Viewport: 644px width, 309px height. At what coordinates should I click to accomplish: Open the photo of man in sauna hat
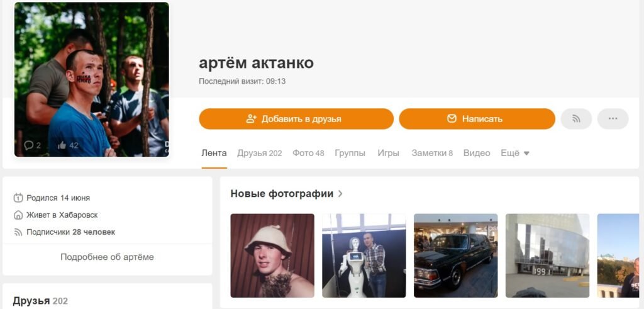point(272,256)
